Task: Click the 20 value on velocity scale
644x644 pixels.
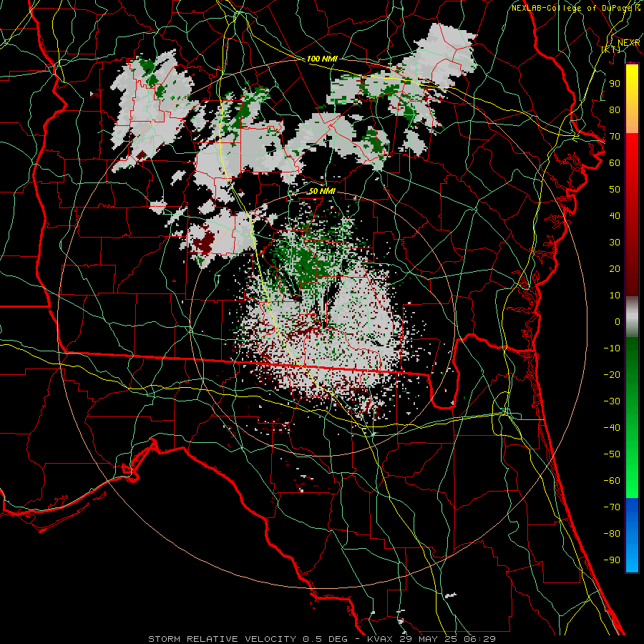Action: [615, 269]
